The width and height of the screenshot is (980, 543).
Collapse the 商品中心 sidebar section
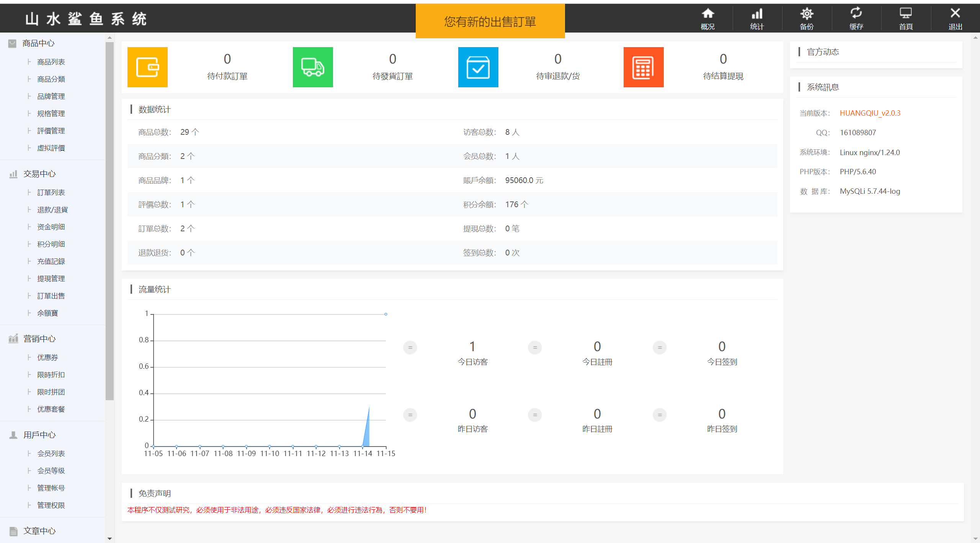click(x=38, y=43)
